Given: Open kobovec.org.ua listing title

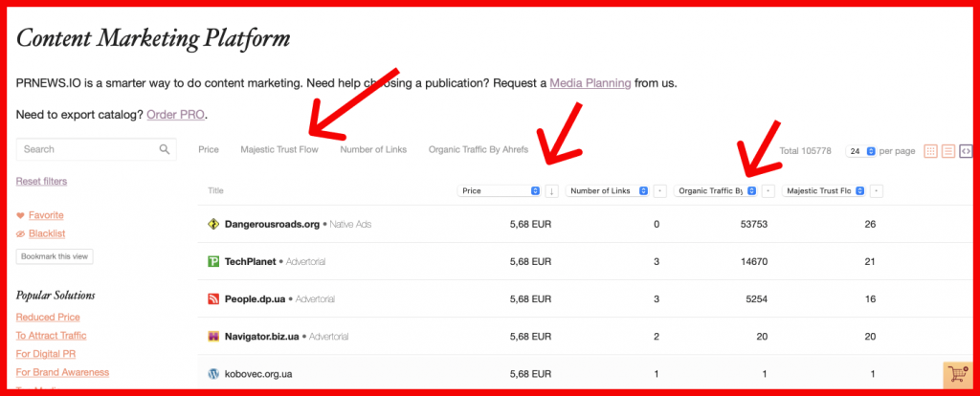Looking at the screenshot, I should (258, 374).
